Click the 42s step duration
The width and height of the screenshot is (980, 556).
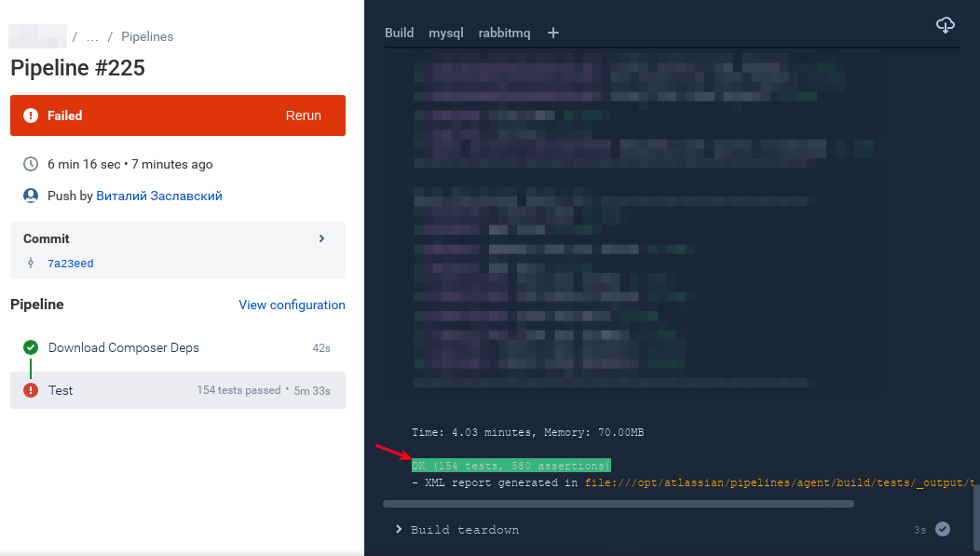click(321, 348)
